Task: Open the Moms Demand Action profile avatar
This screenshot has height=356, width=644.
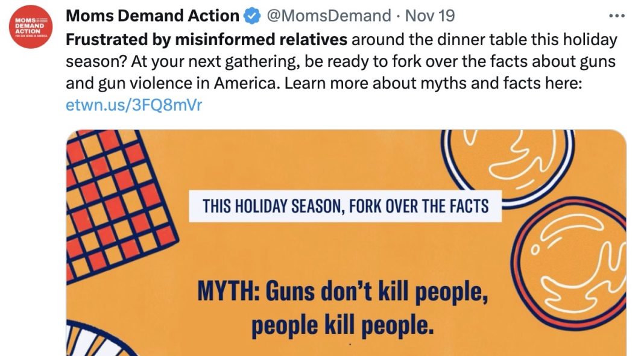Action: click(x=34, y=29)
